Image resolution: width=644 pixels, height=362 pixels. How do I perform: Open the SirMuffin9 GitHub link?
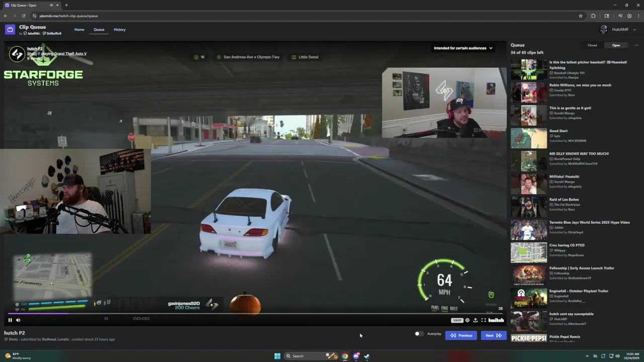(x=52, y=34)
